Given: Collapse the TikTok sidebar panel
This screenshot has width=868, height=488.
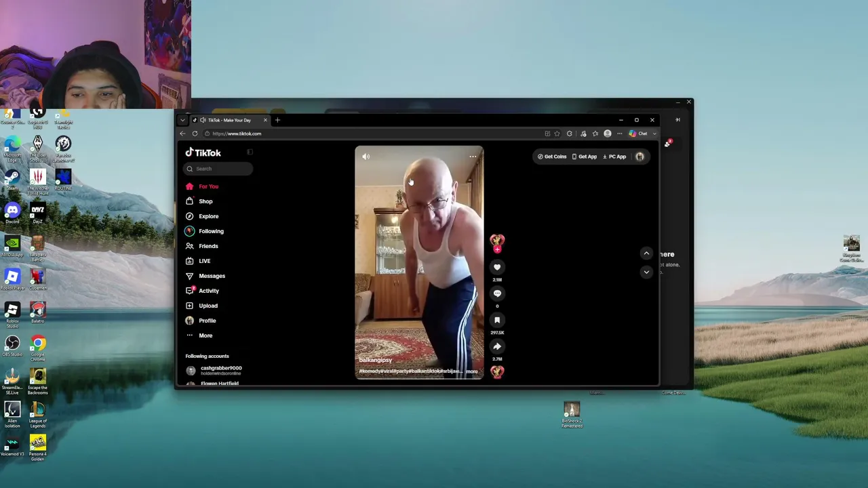Looking at the screenshot, I should (250, 152).
